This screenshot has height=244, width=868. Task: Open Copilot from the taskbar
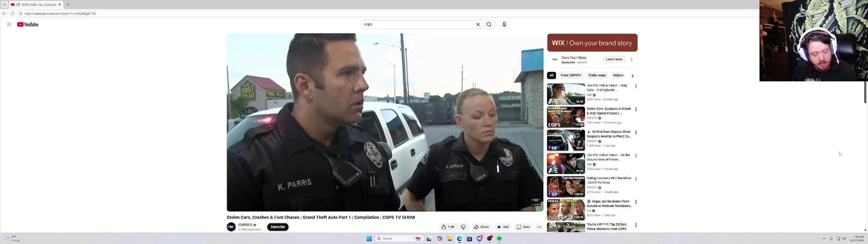click(439, 239)
